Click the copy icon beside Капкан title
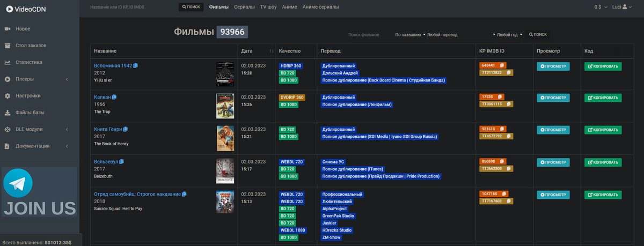 pos(114,97)
